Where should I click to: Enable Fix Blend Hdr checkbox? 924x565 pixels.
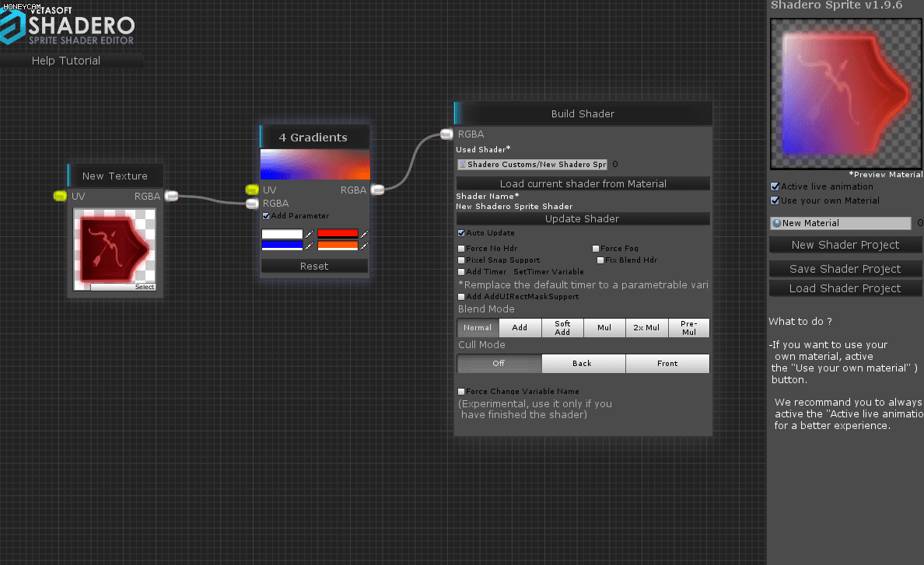600,260
